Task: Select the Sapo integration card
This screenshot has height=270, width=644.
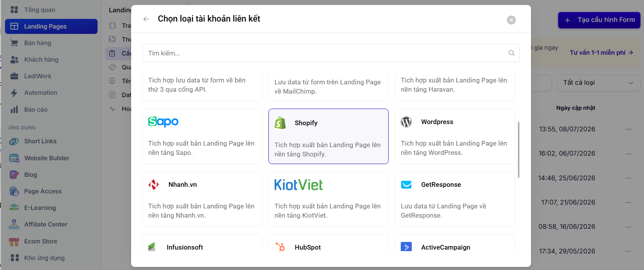Action: point(202,136)
